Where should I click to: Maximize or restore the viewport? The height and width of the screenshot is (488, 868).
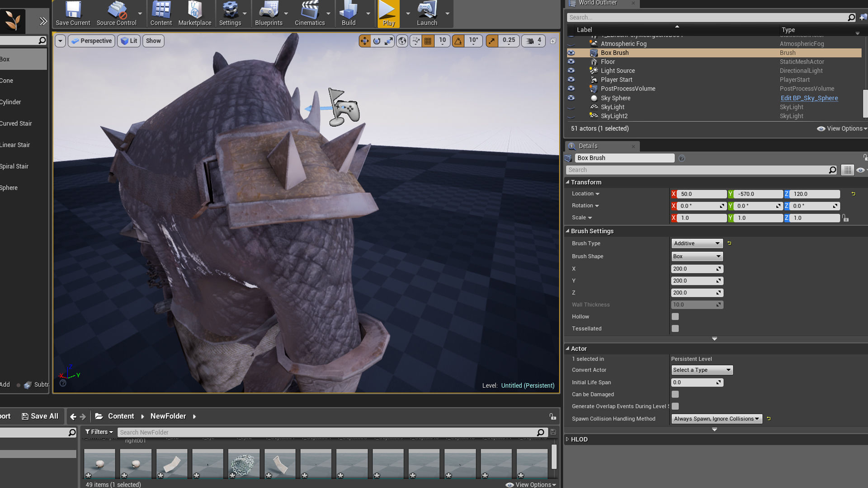[553, 41]
